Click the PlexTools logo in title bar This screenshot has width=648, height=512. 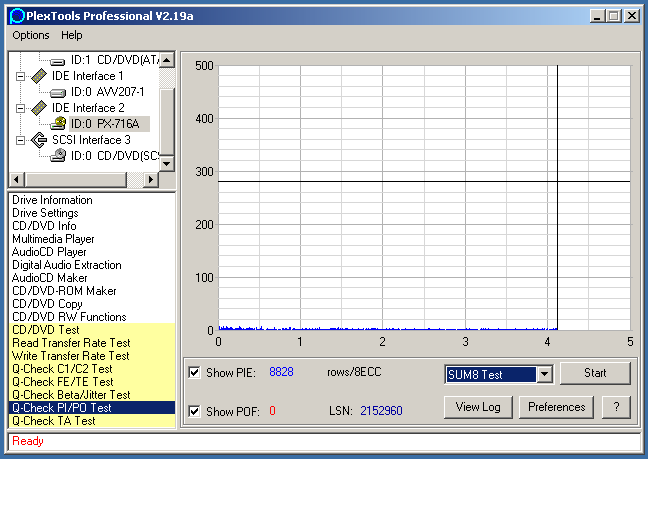(14, 15)
